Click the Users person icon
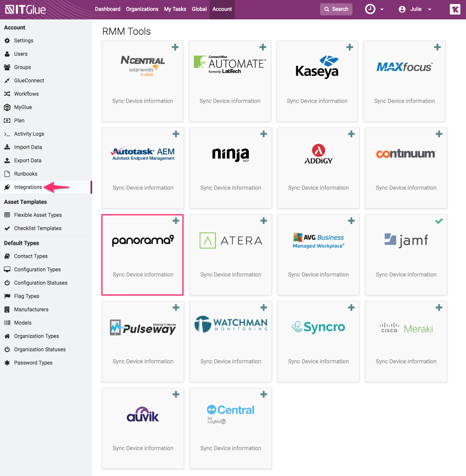This screenshot has width=466, height=476. click(x=7, y=54)
